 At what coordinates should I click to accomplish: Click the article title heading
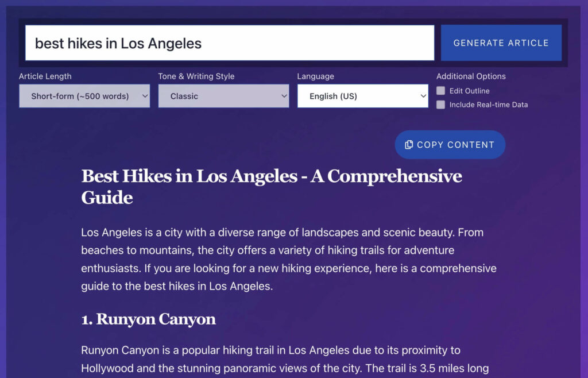(272, 186)
